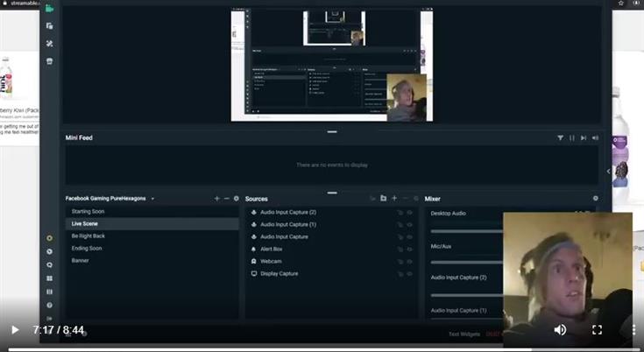
Task: Hide the Display Capture source with its eye icon
Action: [x=409, y=274]
